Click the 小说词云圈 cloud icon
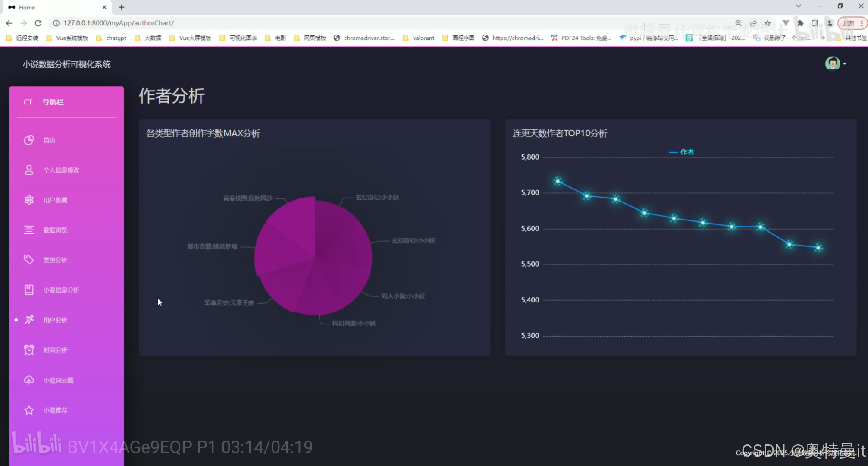Screen dimensions: 868x466 point(29,380)
